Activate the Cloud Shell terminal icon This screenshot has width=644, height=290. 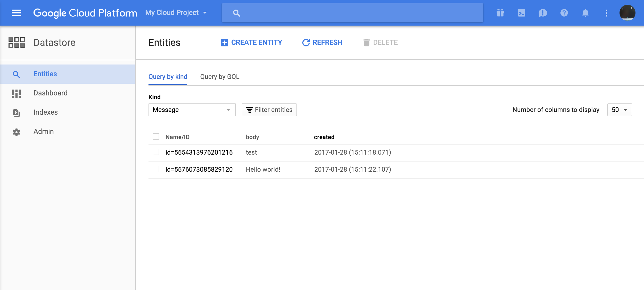[522, 13]
